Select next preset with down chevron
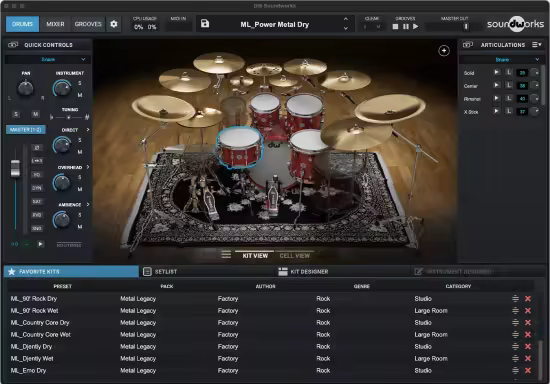Viewport: 550px width, 384px height. pyautogui.click(x=346, y=28)
